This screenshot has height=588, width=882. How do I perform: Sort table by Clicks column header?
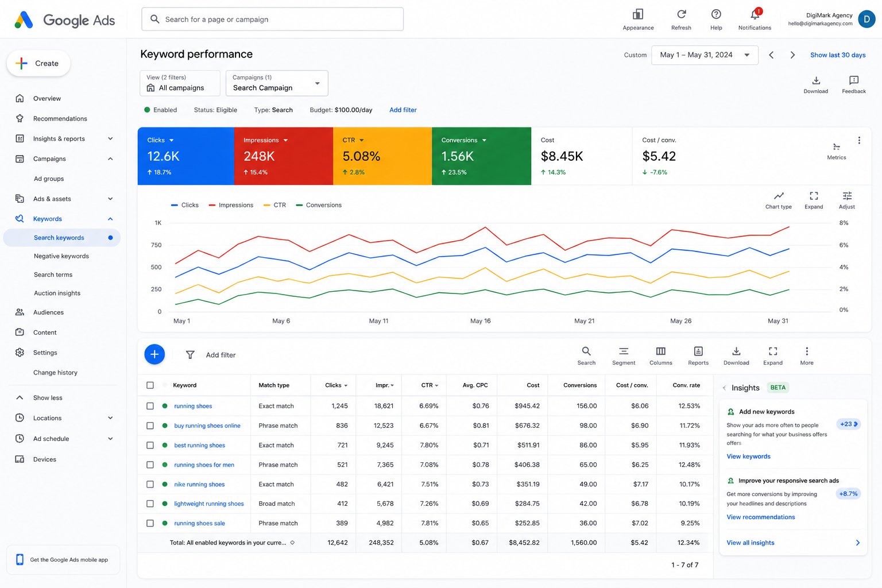(x=336, y=385)
